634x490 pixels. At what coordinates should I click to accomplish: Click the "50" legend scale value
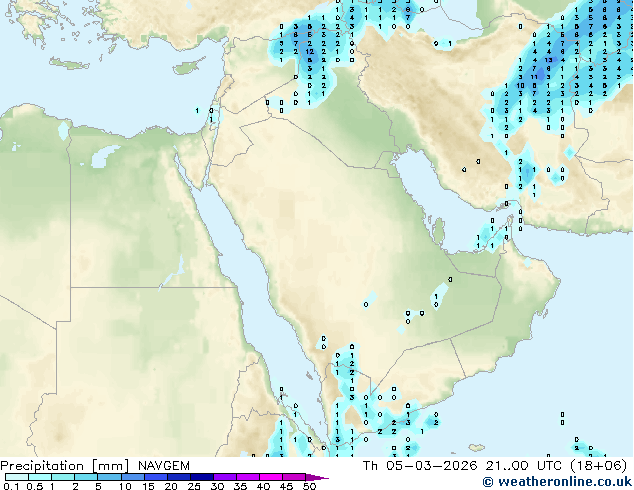coord(309,486)
